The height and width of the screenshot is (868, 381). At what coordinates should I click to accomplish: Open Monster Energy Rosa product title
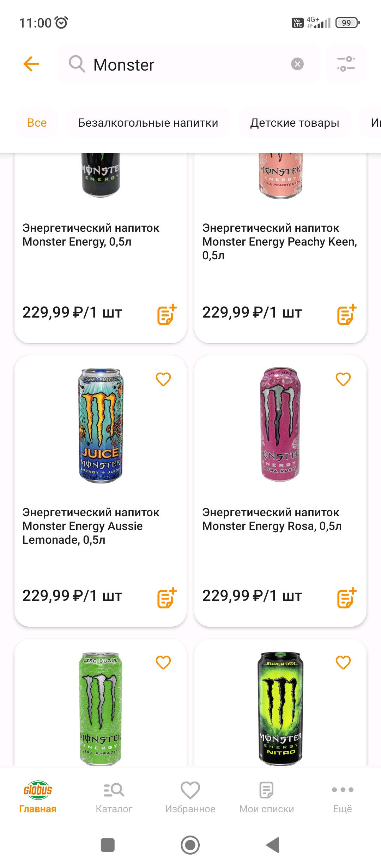coord(272,519)
